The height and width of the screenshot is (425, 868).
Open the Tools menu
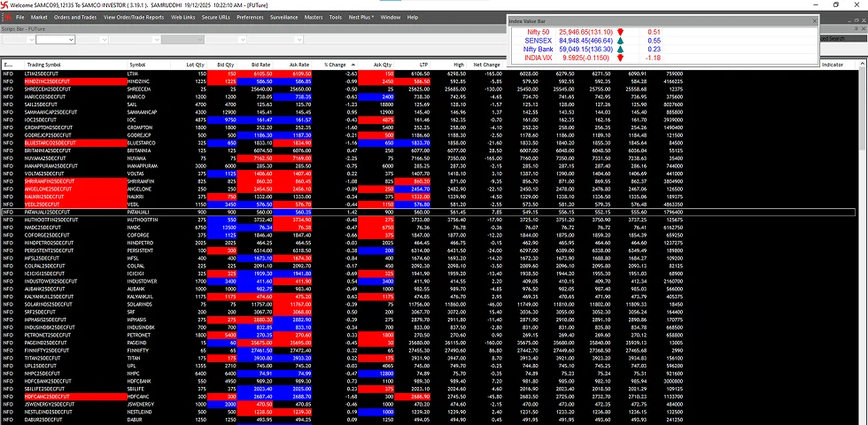click(336, 17)
